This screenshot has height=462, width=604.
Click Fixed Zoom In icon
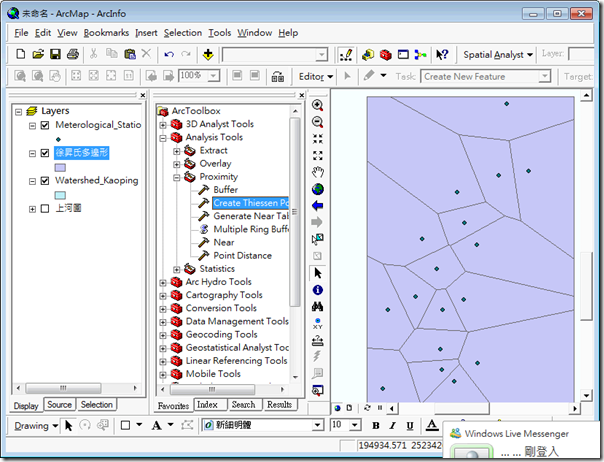pyautogui.click(x=318, y=139)
